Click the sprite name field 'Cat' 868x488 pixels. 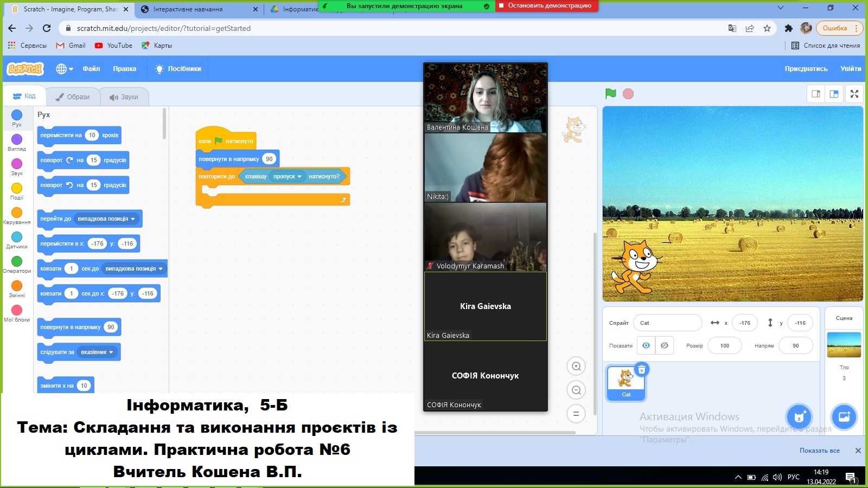click(x=667, y=323)
